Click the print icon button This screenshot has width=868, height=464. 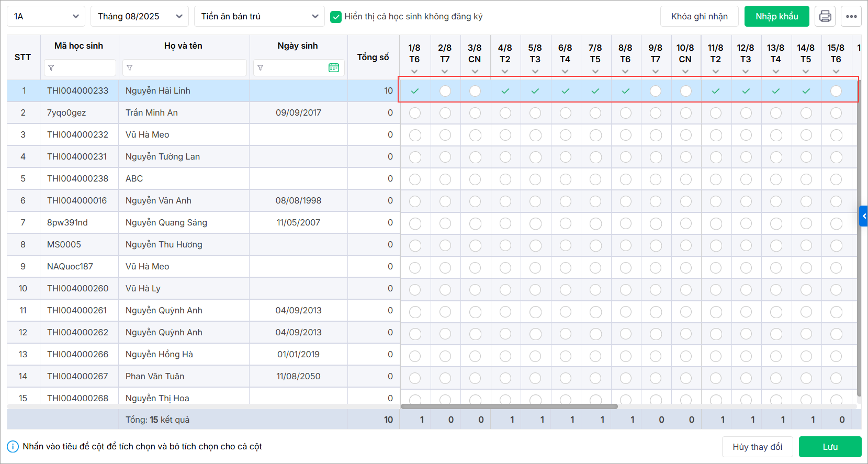(825, 16)
